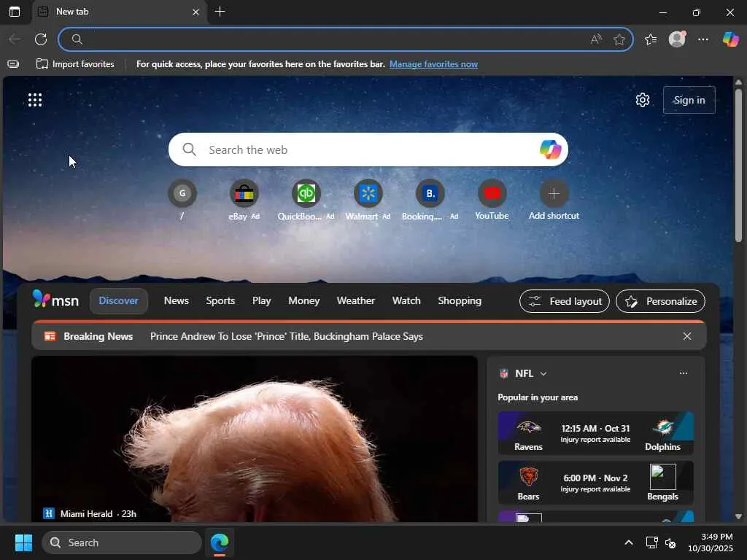The image size is (747, 560).
Task: Open the YouTube shortcut
Action: [492, 194]
